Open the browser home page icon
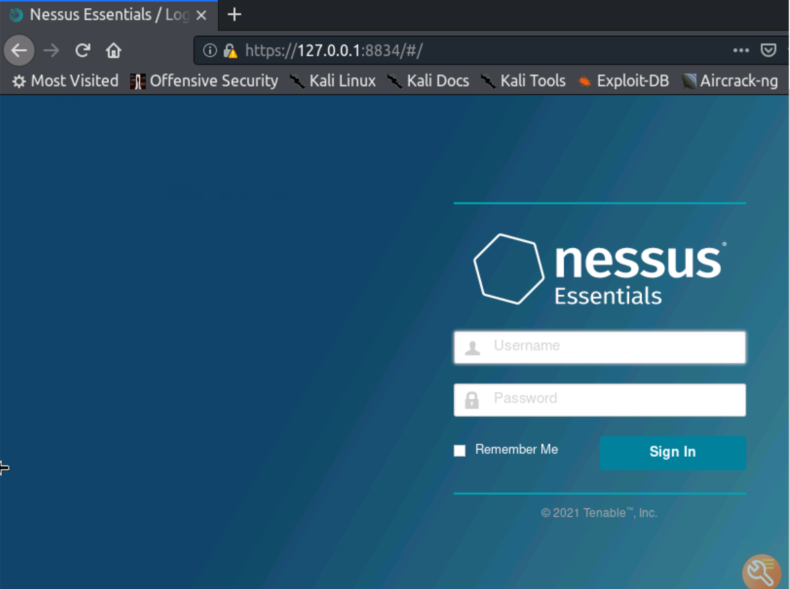The width and height of the screenshot is (790, 589). (113, 50)
